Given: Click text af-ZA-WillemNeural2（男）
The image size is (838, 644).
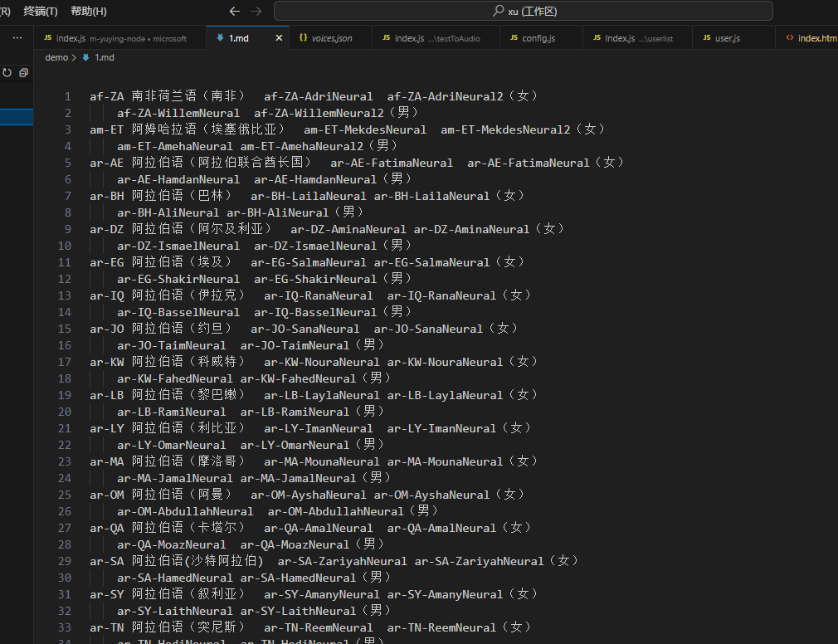Looking at the screenshot, I should point(336,114).
